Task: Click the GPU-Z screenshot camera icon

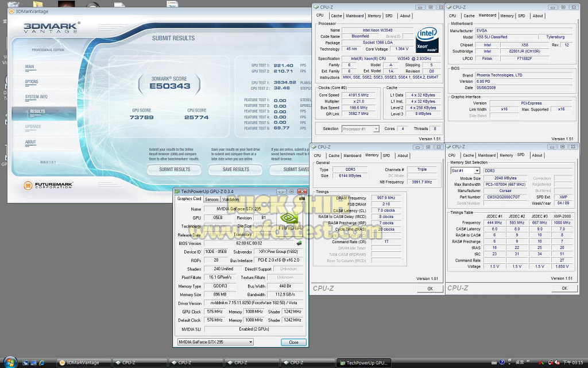Action: (x=302, y=198)
